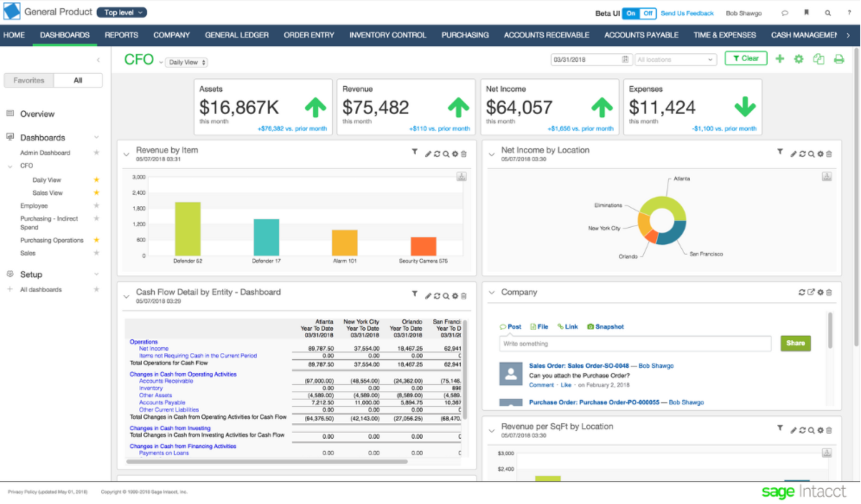Export the Net Income by Location chart
This screenshot has width=861, height=504.
(x=827, y=176)
